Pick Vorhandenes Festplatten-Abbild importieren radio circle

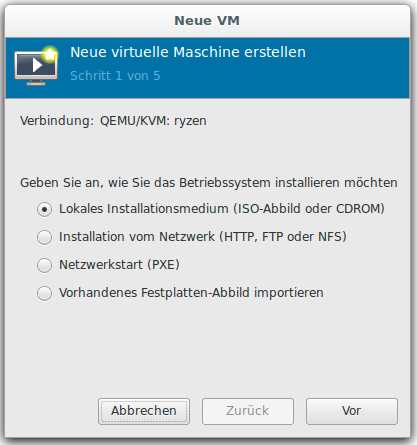(44, 293)
